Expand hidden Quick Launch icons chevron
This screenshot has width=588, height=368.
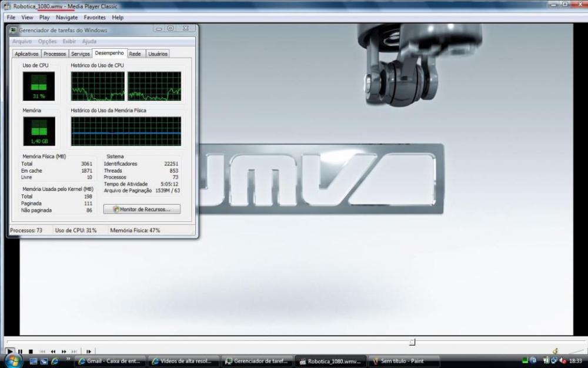[x=68, y=358]
